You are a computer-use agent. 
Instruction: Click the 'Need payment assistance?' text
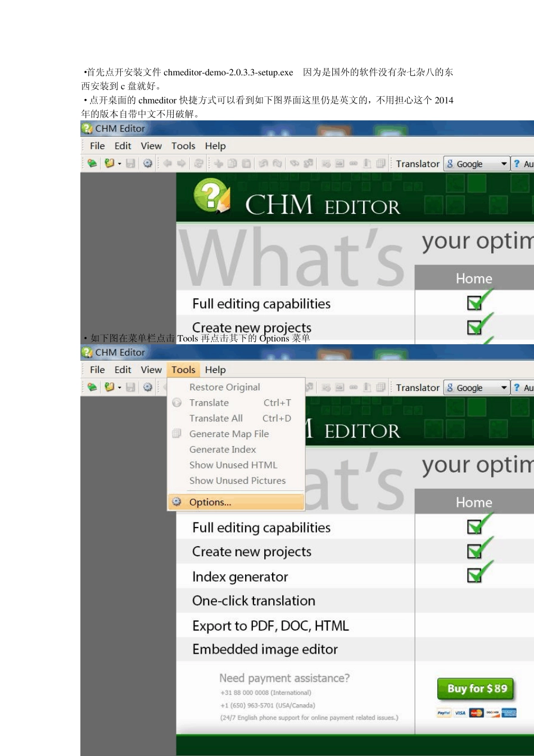[x=284, y=678]
